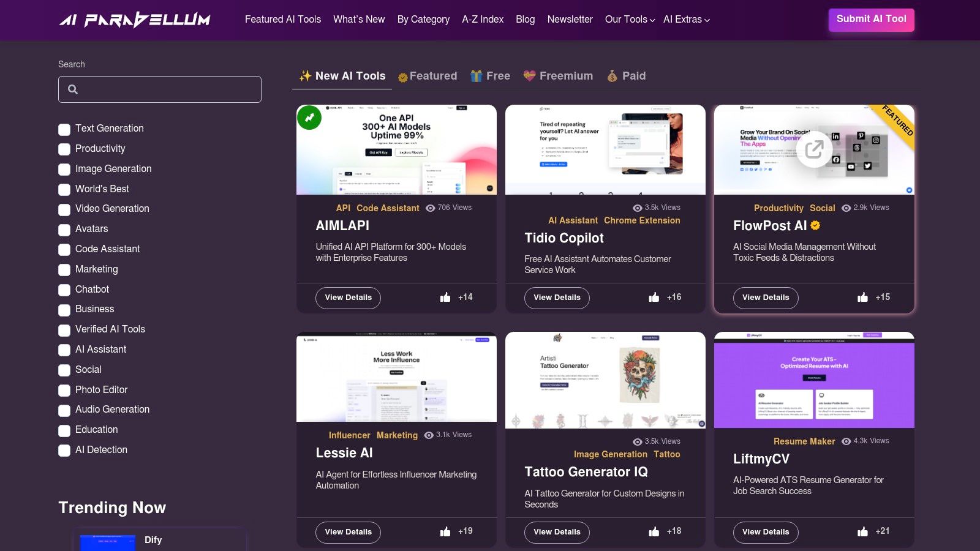The image size is (980, 551).
Task: View Details for LiftmyCV
Action: (x=766, y=532)
